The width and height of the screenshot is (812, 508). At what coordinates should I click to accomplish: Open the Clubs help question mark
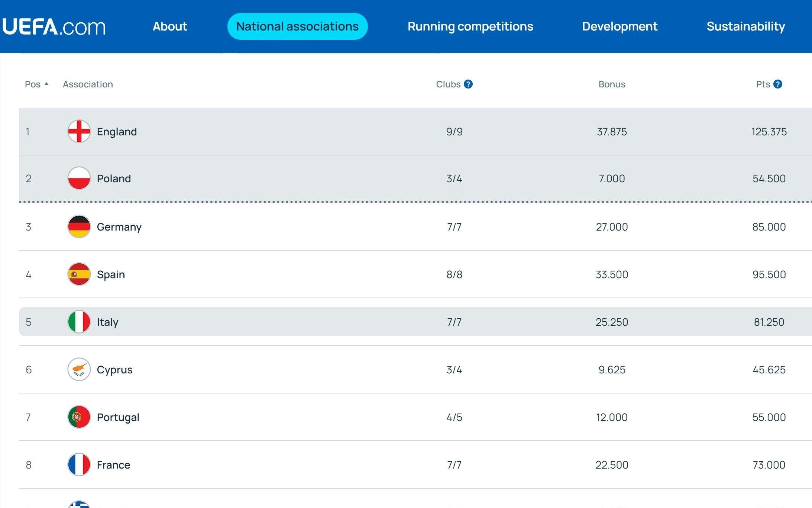click(x=468, y=84)
